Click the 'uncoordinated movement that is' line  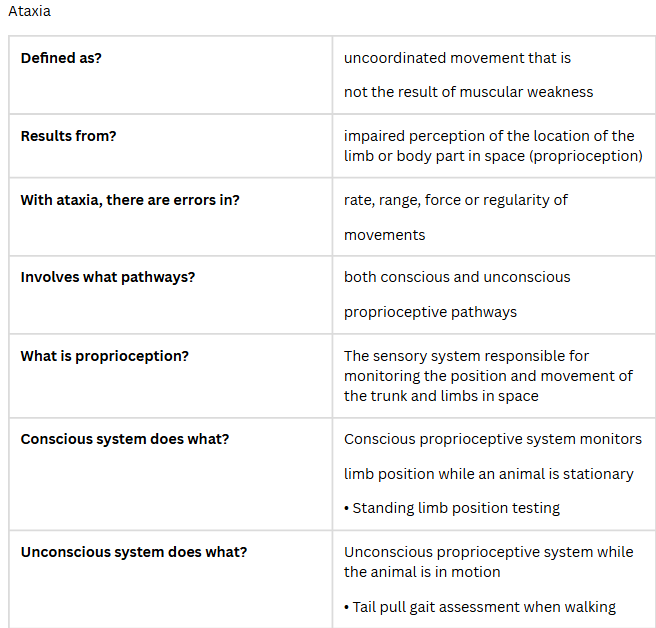point(457,58)
